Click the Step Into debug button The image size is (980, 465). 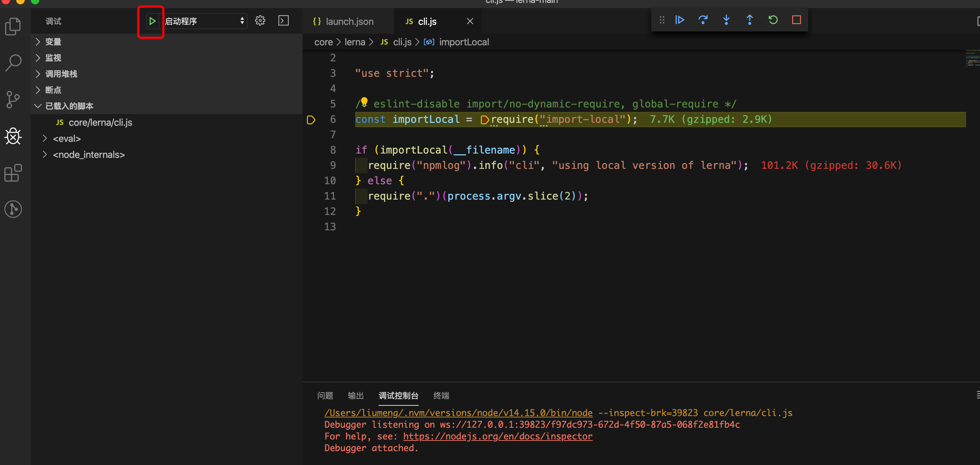(726, 20)
